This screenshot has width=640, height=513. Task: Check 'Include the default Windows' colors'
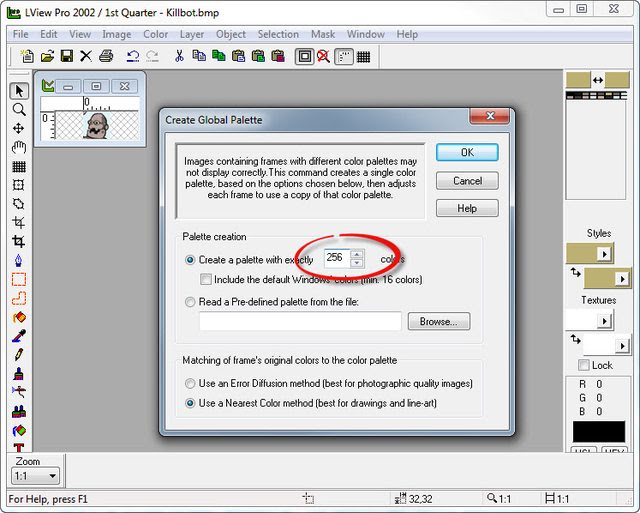click(206, 280)
